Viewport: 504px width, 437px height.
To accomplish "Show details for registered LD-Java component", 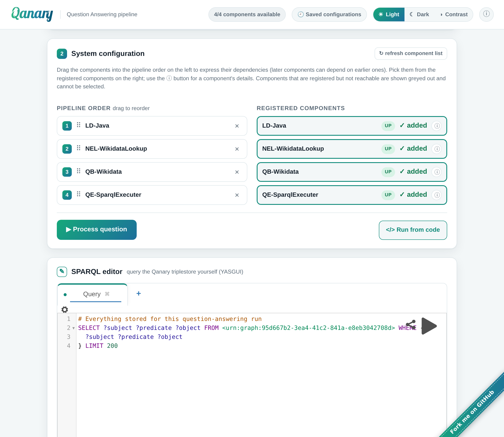I will tap(437, 126).
